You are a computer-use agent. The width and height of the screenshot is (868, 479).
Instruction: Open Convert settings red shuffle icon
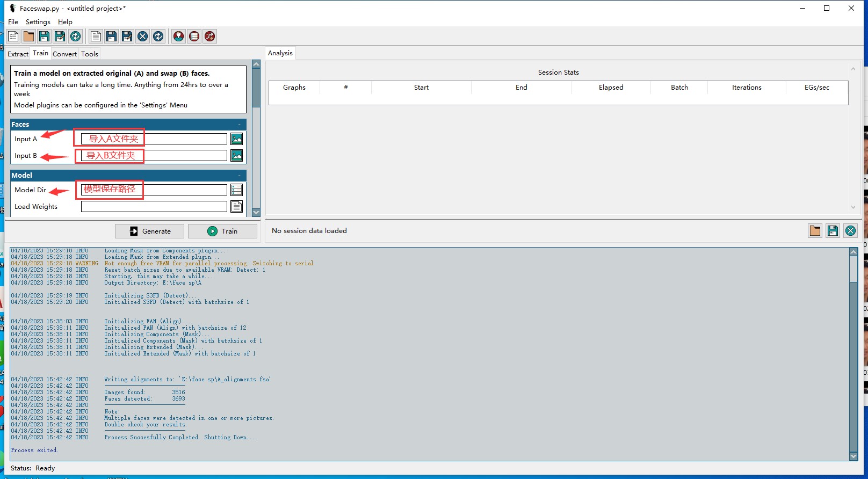pos(209,36)
